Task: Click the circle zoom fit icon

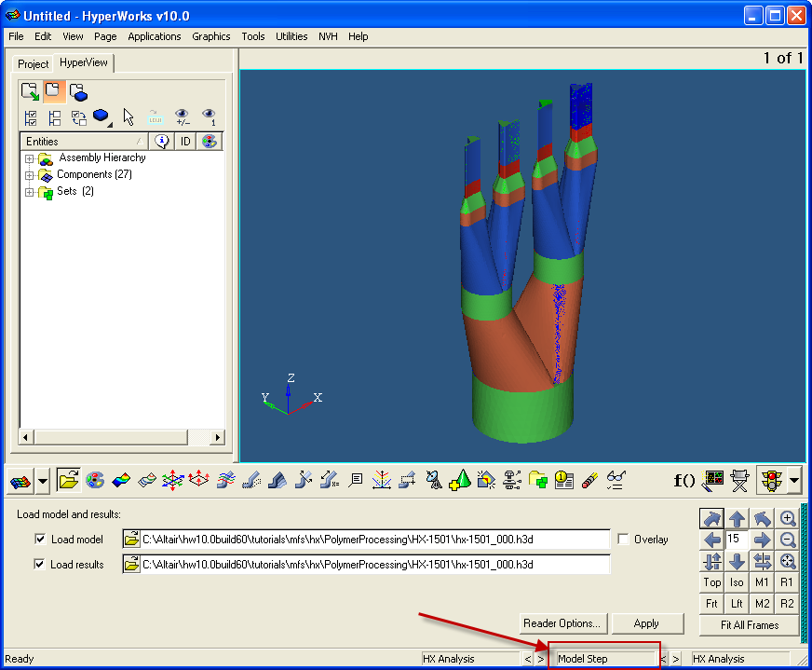Action: [x=788, y=561]
